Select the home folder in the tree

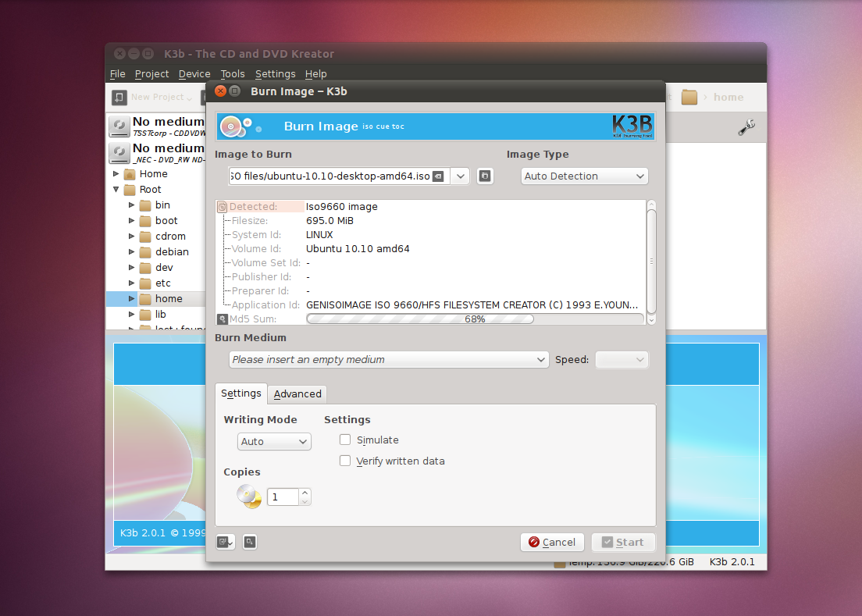coord(168,298)
